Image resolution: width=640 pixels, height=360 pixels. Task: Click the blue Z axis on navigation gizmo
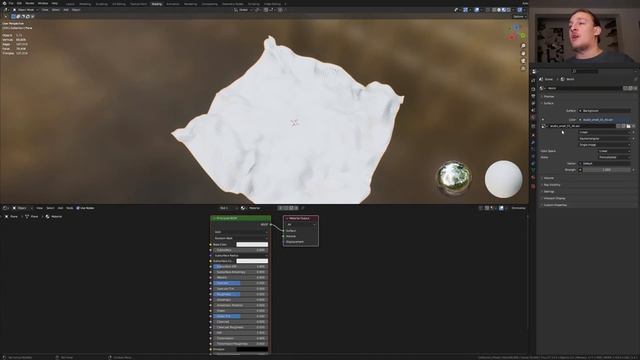(x=516, y=28)
